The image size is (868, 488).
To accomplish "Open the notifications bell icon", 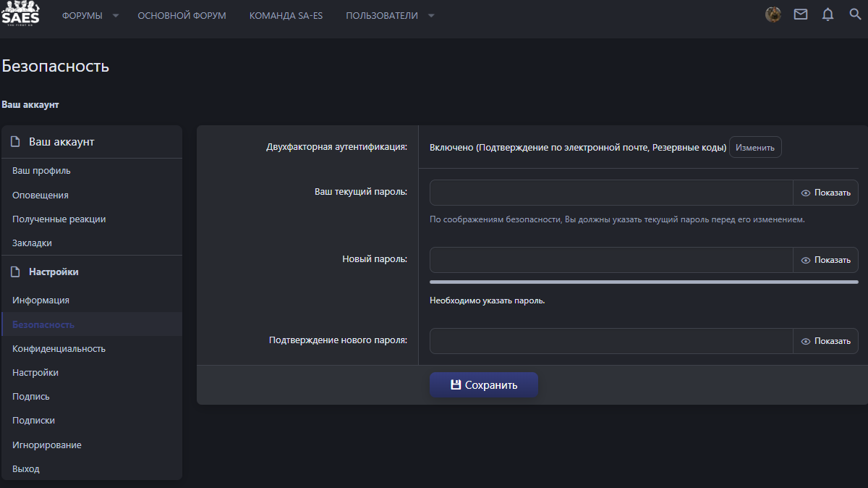I will [828, 14].
